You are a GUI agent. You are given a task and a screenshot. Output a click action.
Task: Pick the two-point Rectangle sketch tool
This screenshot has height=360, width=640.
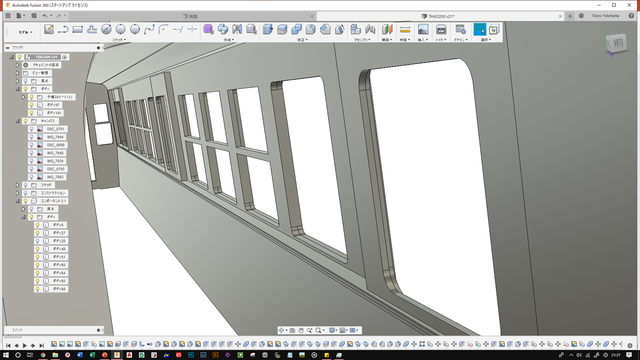78,29
